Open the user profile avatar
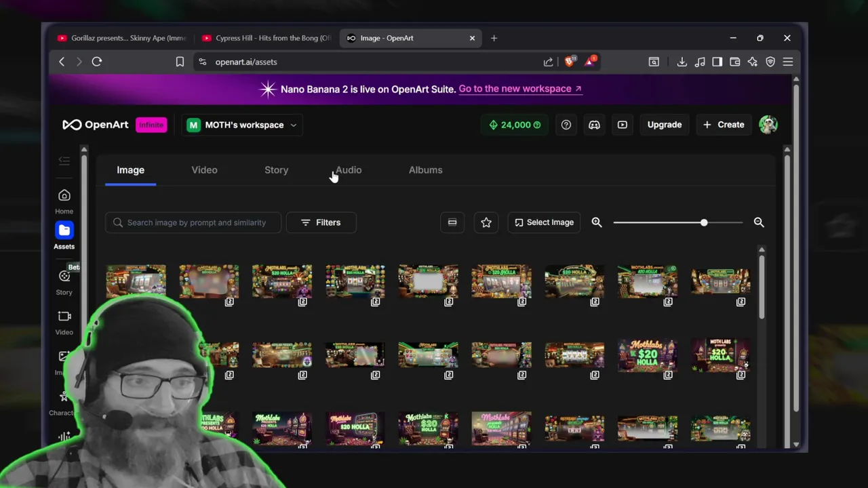 pyautogui.click(x=768, y=125)
